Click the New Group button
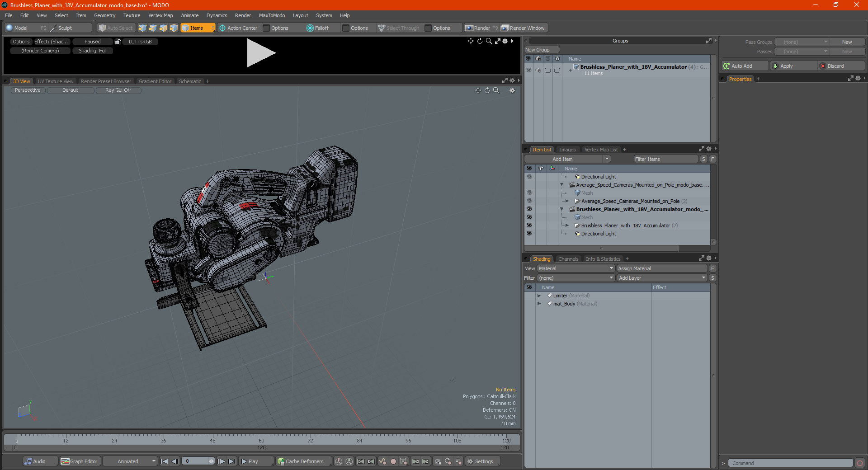This screenshot has width=868, height=470. (x=542, y=50)
